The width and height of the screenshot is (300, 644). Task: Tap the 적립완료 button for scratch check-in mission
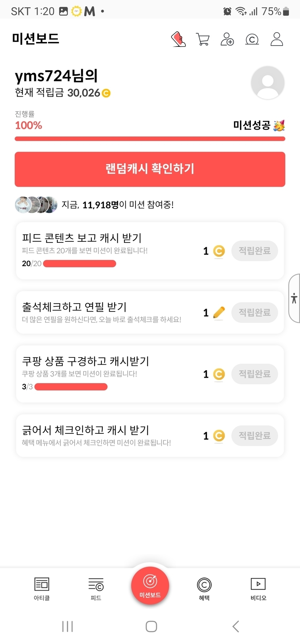tap(254, 435)
